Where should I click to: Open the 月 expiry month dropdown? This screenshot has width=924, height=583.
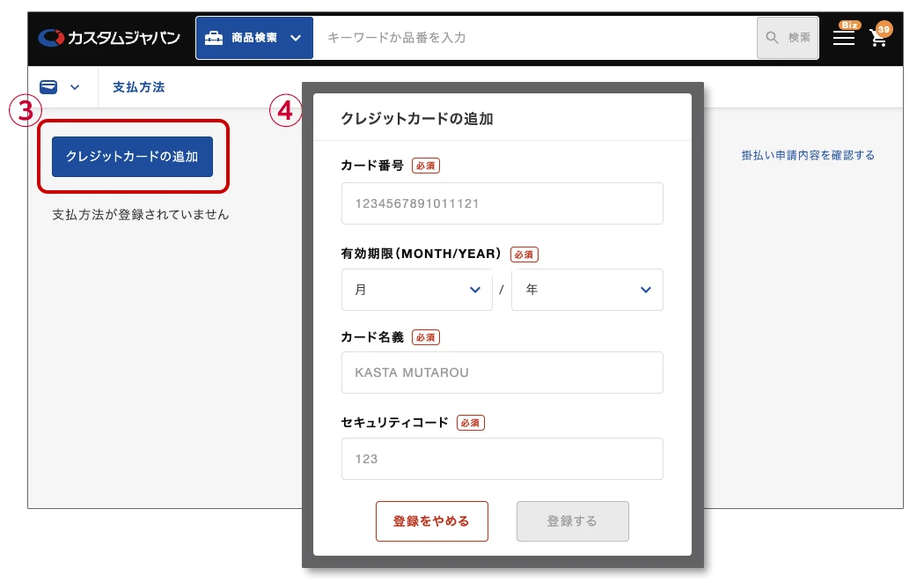point(416,290)
